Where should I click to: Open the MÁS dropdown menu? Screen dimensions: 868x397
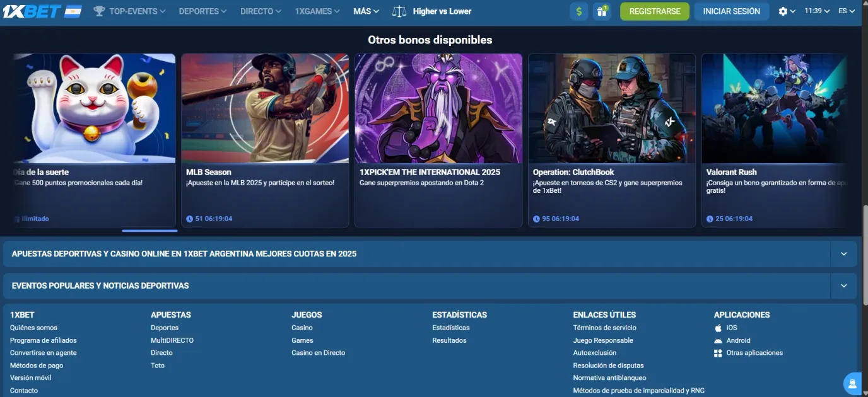pyautogui.click(x=366, y=11)
